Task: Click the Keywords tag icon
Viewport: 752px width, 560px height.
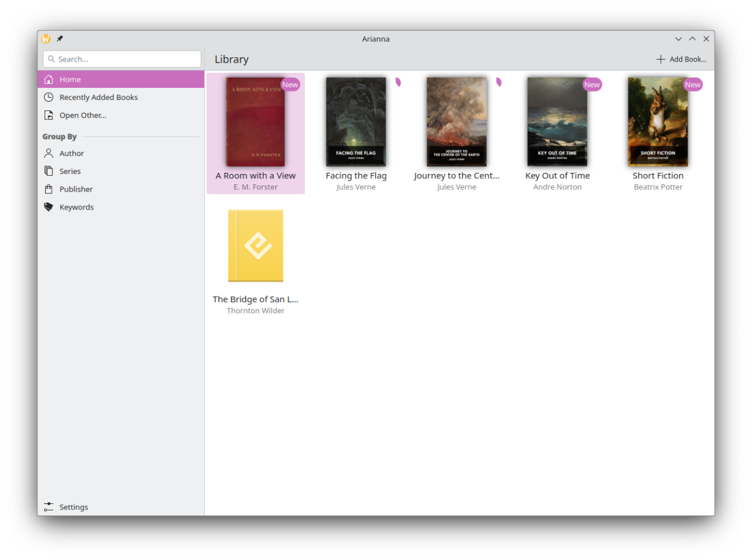Action: [49, 207]
